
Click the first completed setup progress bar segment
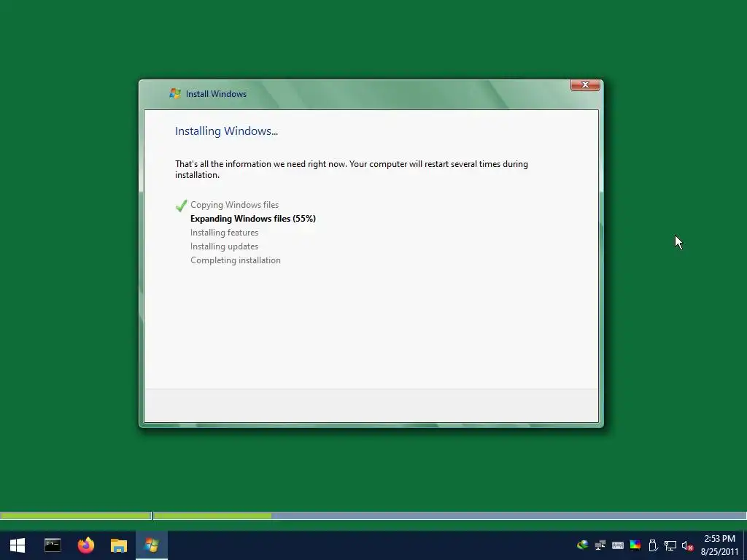pyautogui.click(x=76, y=516)
